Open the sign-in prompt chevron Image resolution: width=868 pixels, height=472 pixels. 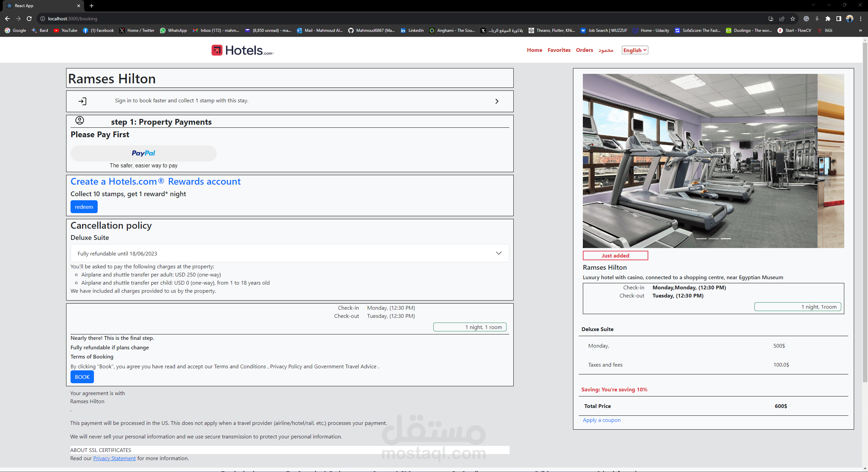497,101
